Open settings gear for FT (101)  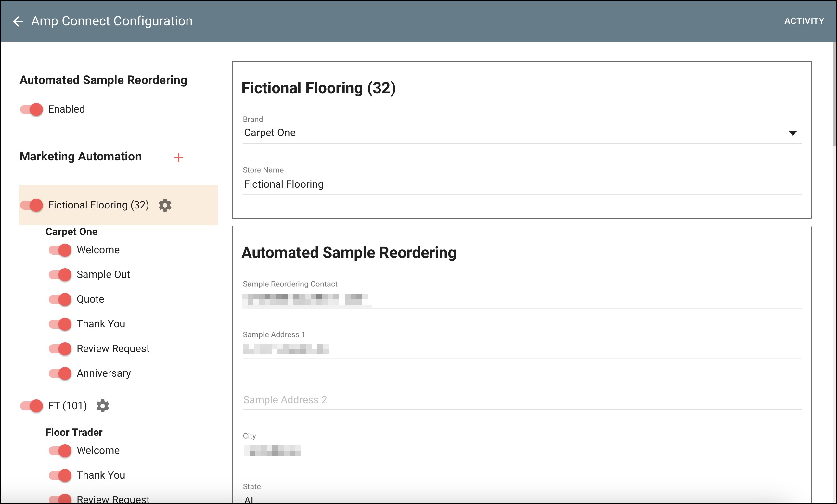pyautogui.click(x=103, y=406)
